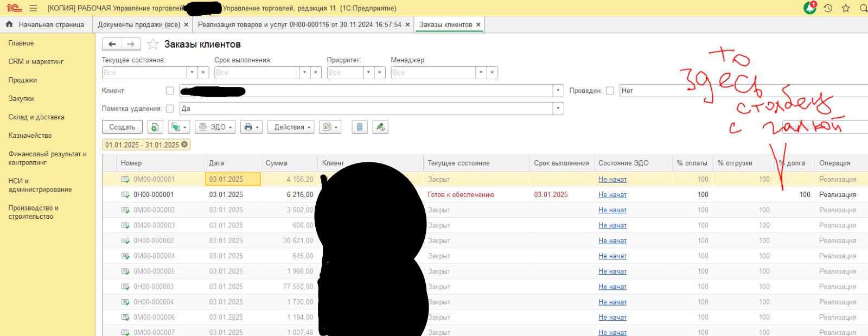Image resolution: width=868 pixels, height=336 pixels.
Task: Expand the ЭДО dropdown menu
Action: click(x=215, y=127)
